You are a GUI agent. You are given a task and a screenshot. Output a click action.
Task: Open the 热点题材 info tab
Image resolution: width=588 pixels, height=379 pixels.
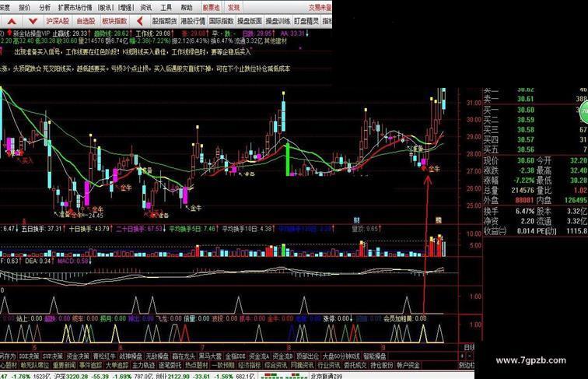click(197, 365)
